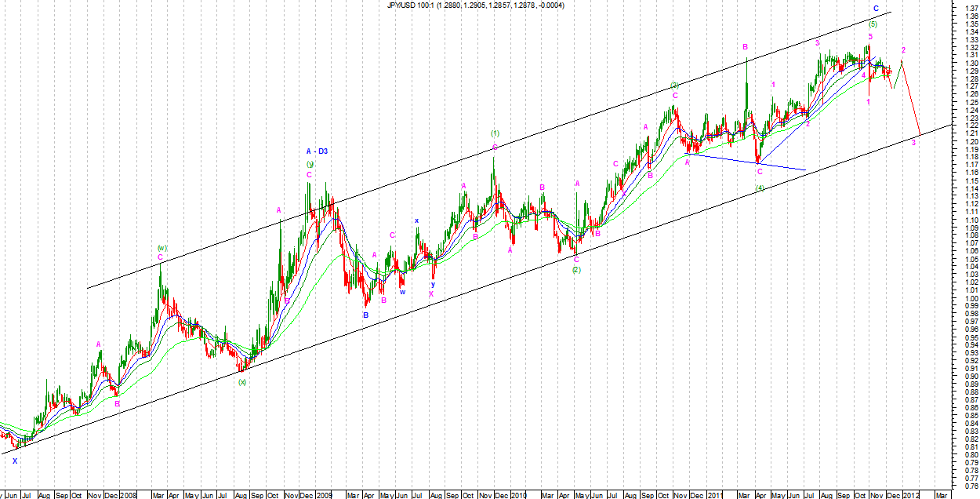This screenshot has width=980, height=499.
Task: Select the 2010 year label on time axis
Action: [519, 495]
